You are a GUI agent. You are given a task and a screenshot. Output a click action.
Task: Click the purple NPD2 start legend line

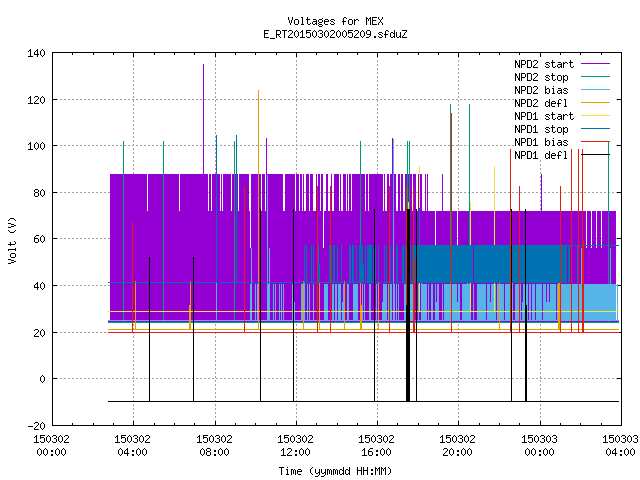click(596, 64)
